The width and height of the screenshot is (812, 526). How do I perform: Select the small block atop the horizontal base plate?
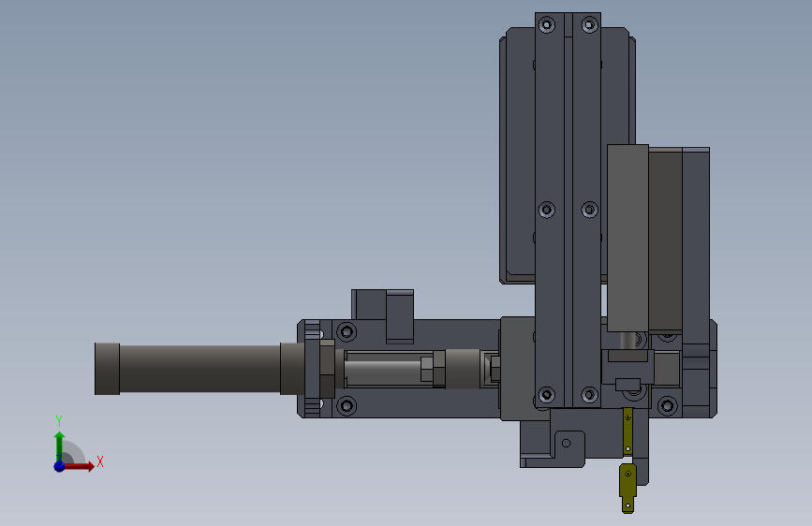click(383, 315)
